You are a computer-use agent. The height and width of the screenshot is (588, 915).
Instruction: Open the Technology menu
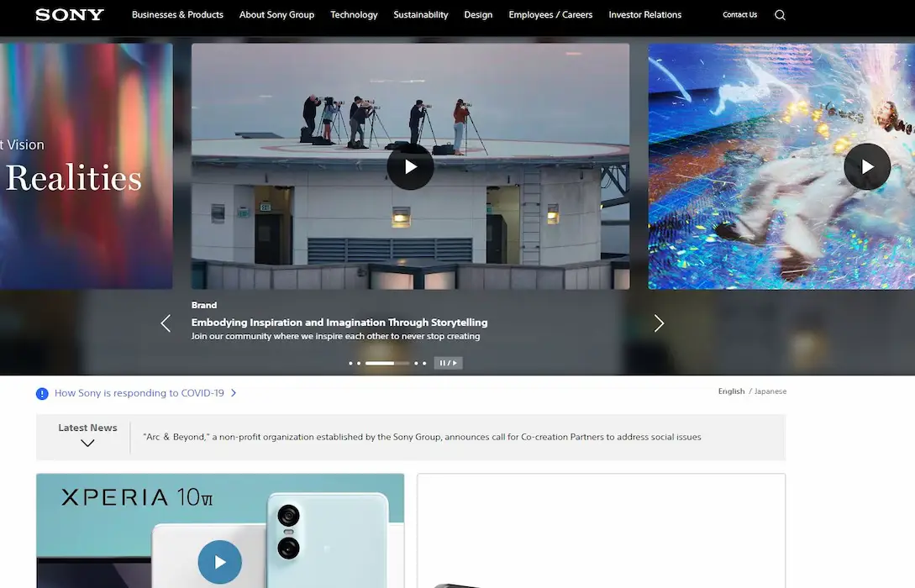[354, 14]
